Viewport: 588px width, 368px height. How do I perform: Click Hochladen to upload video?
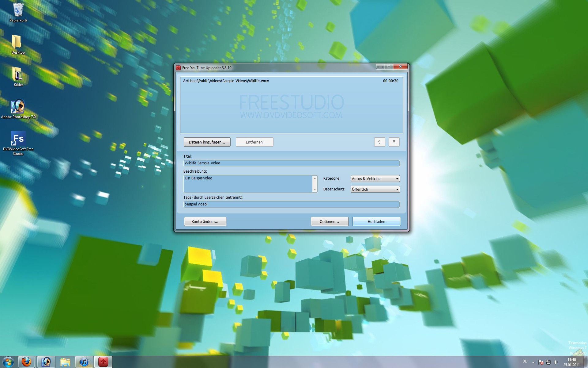tap(376, 221)
